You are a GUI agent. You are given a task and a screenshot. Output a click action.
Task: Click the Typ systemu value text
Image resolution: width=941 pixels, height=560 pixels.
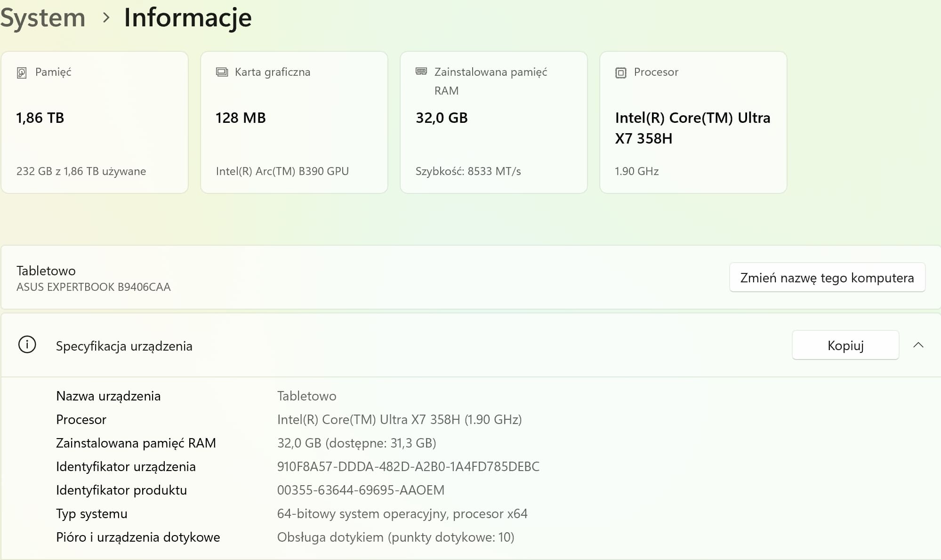pos(402,513)
